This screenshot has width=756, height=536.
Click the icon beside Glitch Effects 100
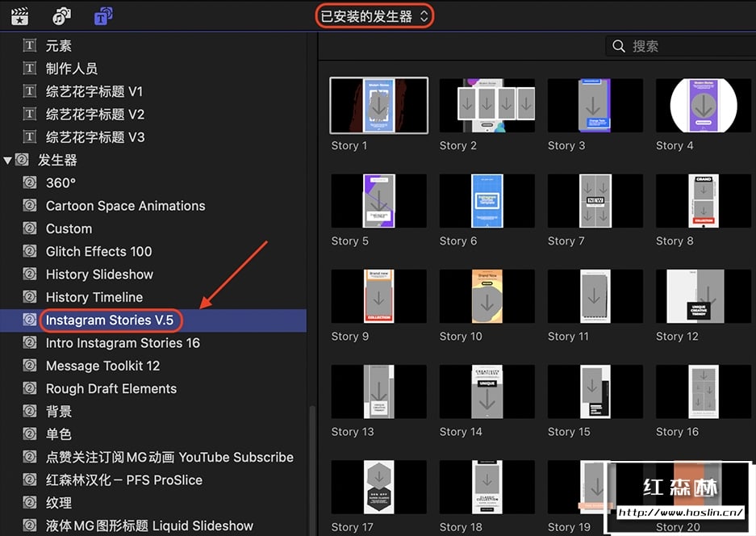tap(29, 251)
